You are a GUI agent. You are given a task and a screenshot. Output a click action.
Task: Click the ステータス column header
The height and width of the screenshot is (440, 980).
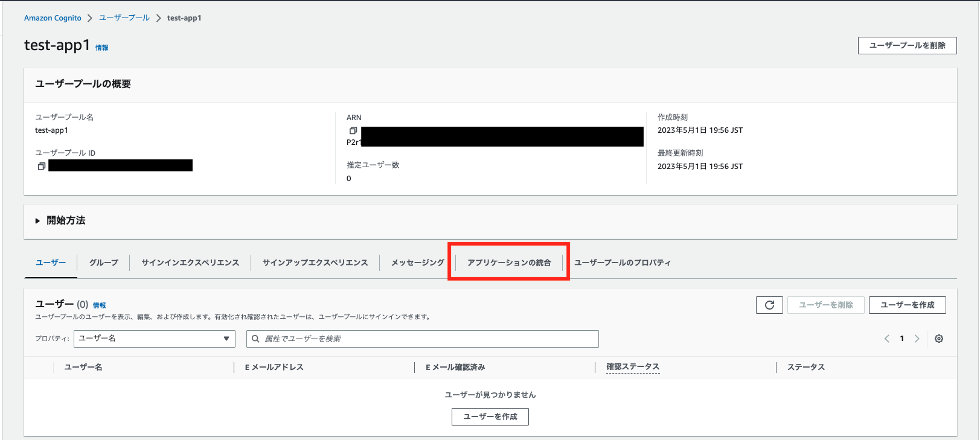(x=806, y=367)
